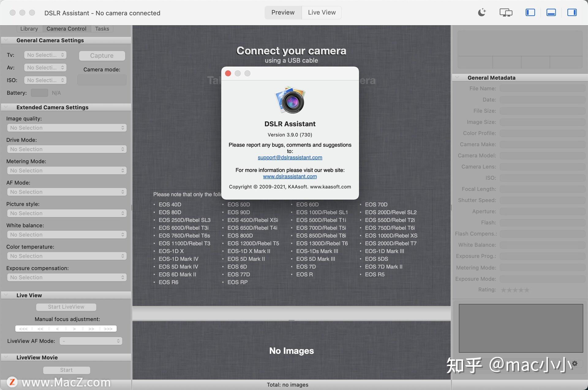This screenshot has height=390, width=588.
Task: Open Exposure compensation dropdown
Action: (x=67, y=277)
